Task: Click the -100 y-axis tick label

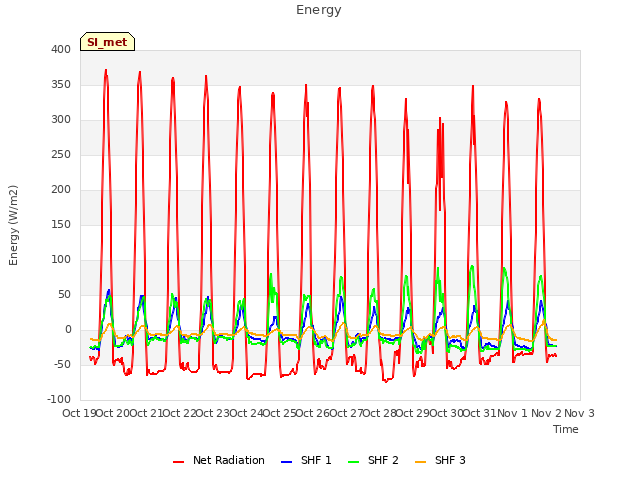Action: pyautogui.click(x=59, y=399)
